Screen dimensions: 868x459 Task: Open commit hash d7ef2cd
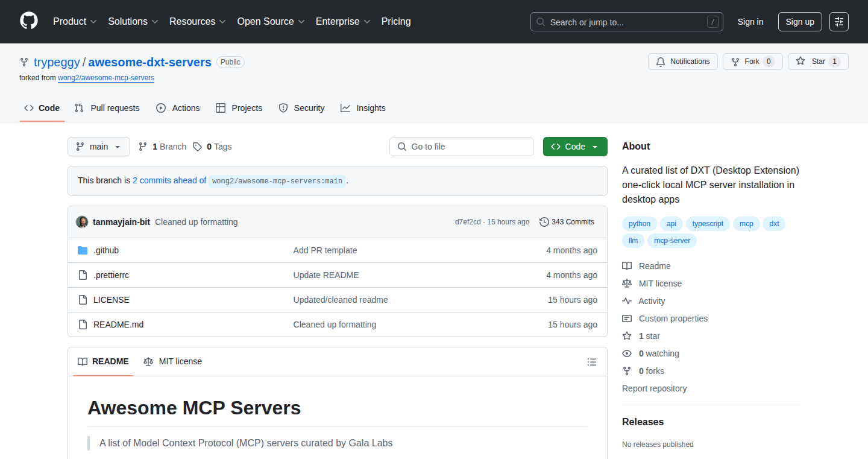[468, 222]
